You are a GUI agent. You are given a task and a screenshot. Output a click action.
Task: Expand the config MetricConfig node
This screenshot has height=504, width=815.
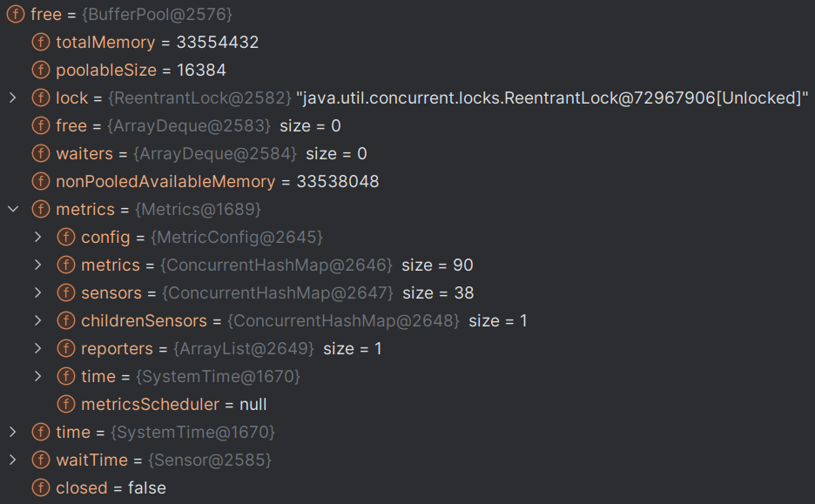pyautogui.click(x=38, y=237)
